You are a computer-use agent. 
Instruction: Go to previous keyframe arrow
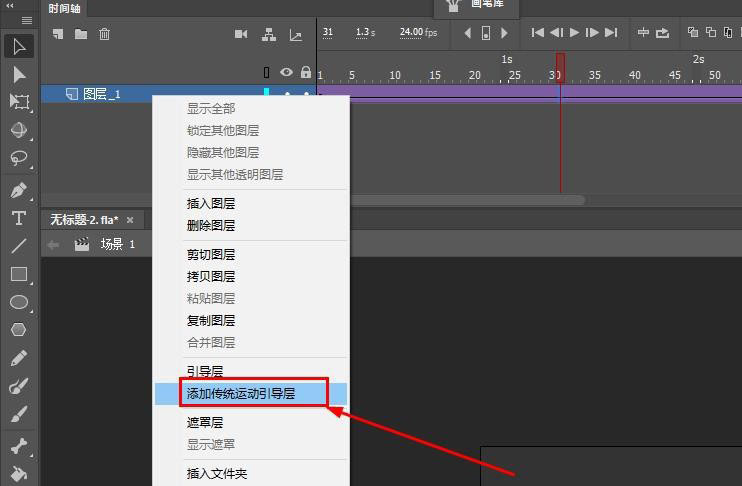point(468,33)
